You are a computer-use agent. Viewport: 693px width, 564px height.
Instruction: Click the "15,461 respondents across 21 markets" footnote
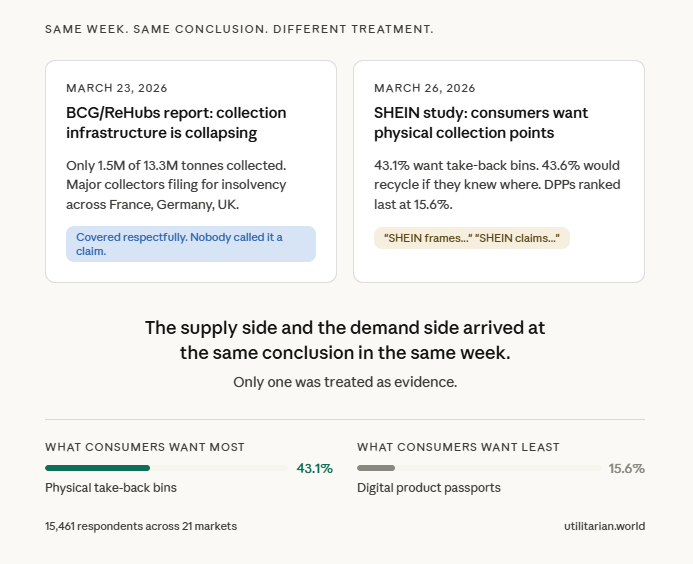(141, 525)
